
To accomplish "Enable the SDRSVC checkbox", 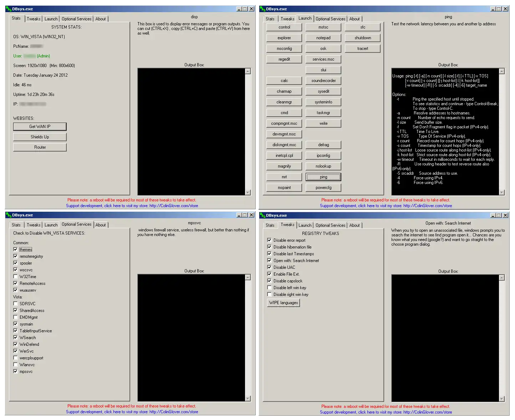I will 15,303.
